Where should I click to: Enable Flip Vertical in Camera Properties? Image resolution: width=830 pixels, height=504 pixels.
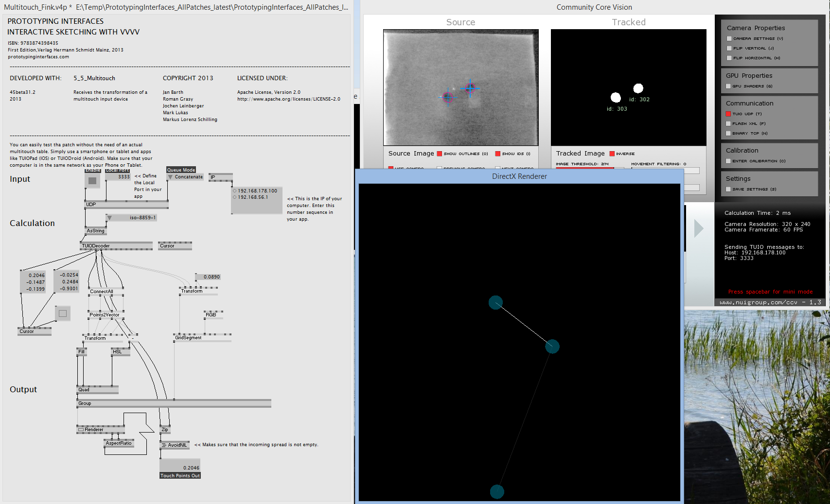coord(729,49)
